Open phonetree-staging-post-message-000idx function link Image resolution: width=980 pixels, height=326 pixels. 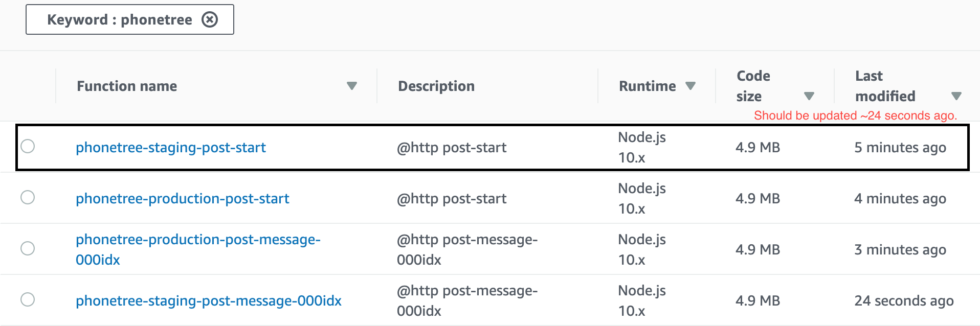click(209, 300)
